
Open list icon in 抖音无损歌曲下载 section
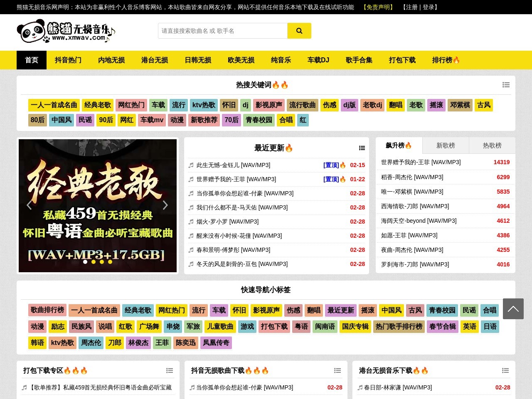[337, 370]
